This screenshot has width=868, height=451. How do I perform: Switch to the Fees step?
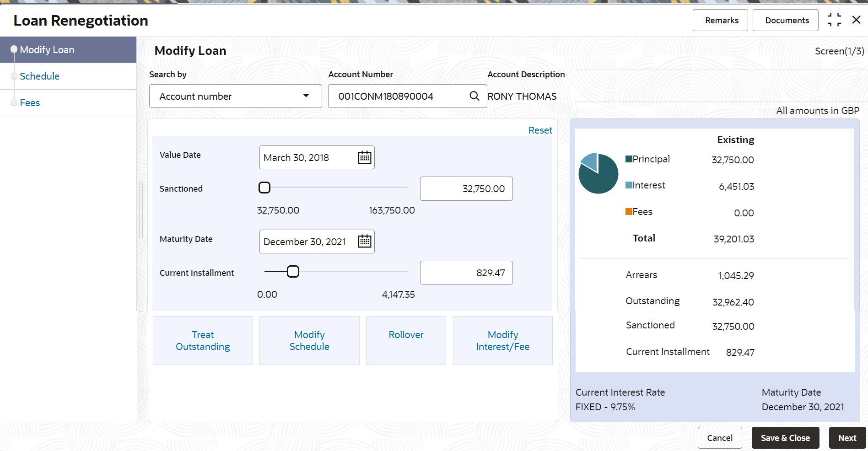click(30, 103)
